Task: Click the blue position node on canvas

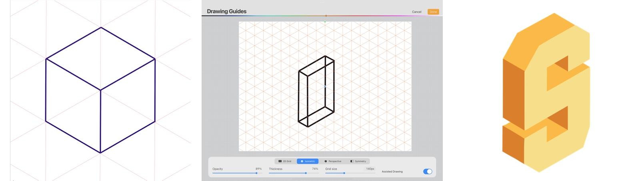Action: pyautogui.click(x=325, y=86)
